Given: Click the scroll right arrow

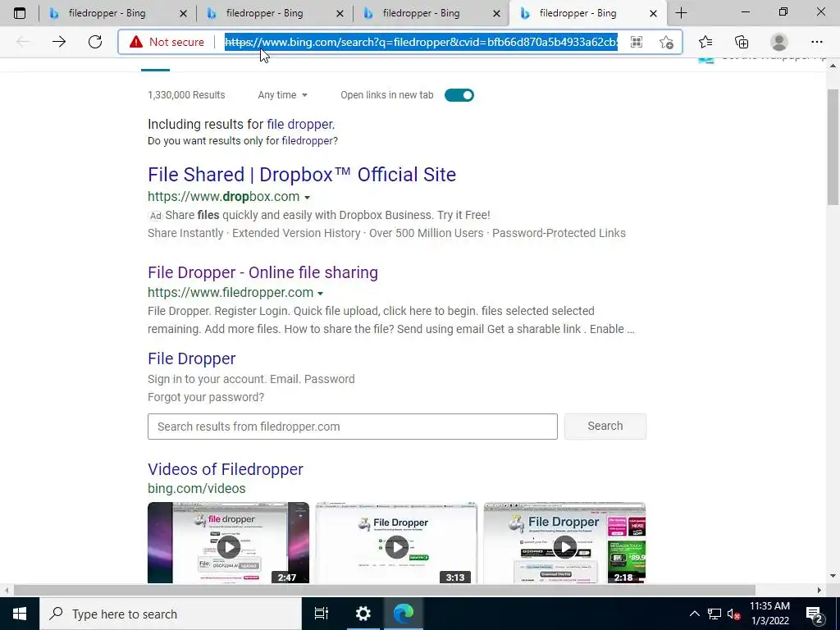Looking at the screenshot, I should (x=819, y=591).
